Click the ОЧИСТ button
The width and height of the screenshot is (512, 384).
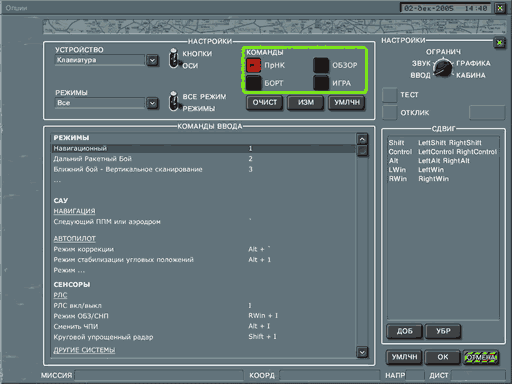[x=265, y=102]
